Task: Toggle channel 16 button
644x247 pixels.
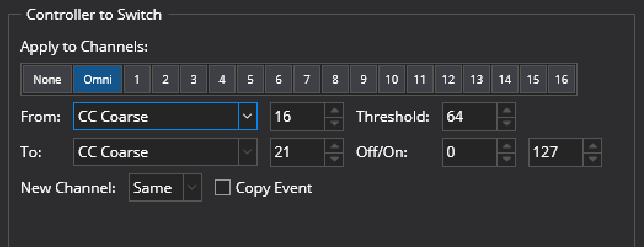Action: click(562, 79)
